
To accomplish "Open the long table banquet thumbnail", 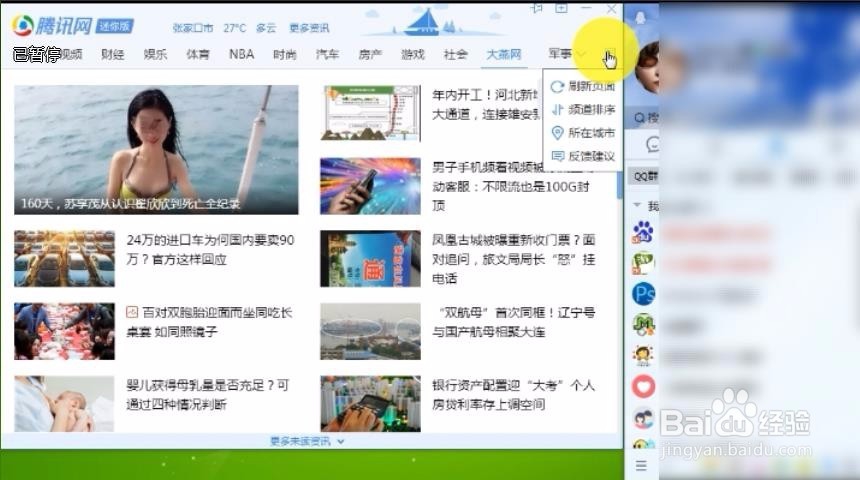I will tap(64, 331).
